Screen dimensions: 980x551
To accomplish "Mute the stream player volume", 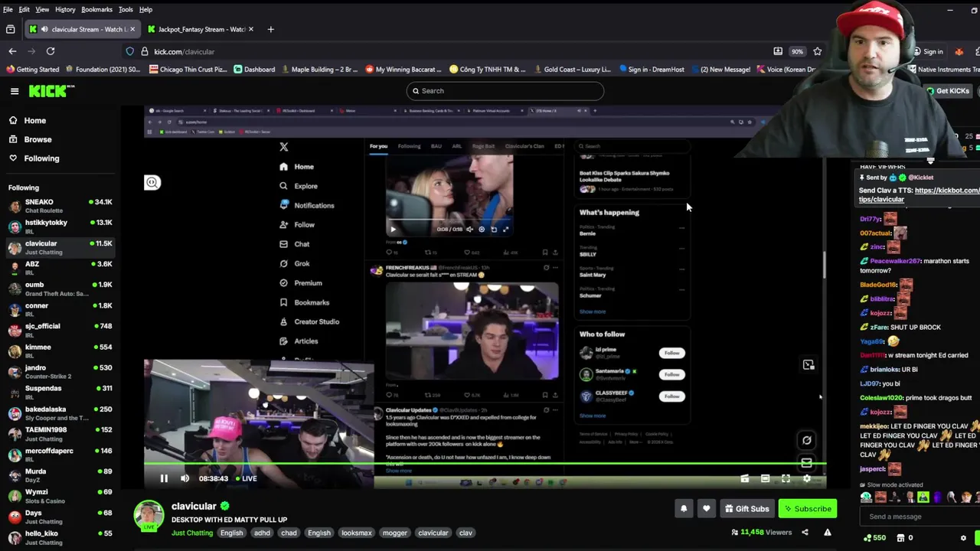I will 185,478.
